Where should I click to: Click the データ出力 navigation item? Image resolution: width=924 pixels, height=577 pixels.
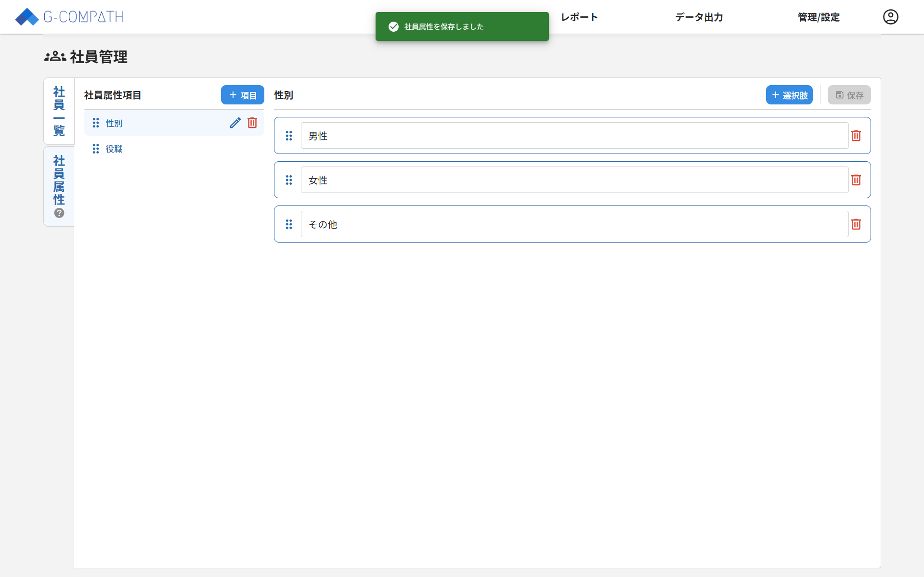pyautogui.click(x=699, y=17)
